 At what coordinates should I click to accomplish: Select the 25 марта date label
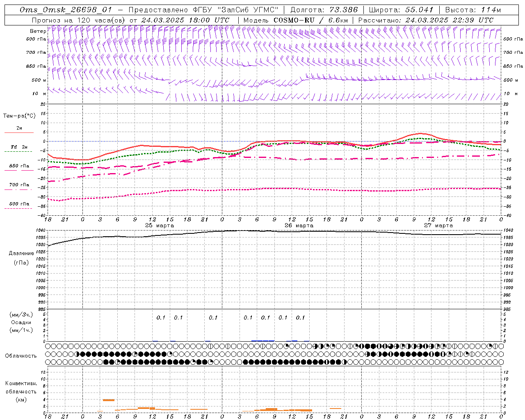pos(160,226)
